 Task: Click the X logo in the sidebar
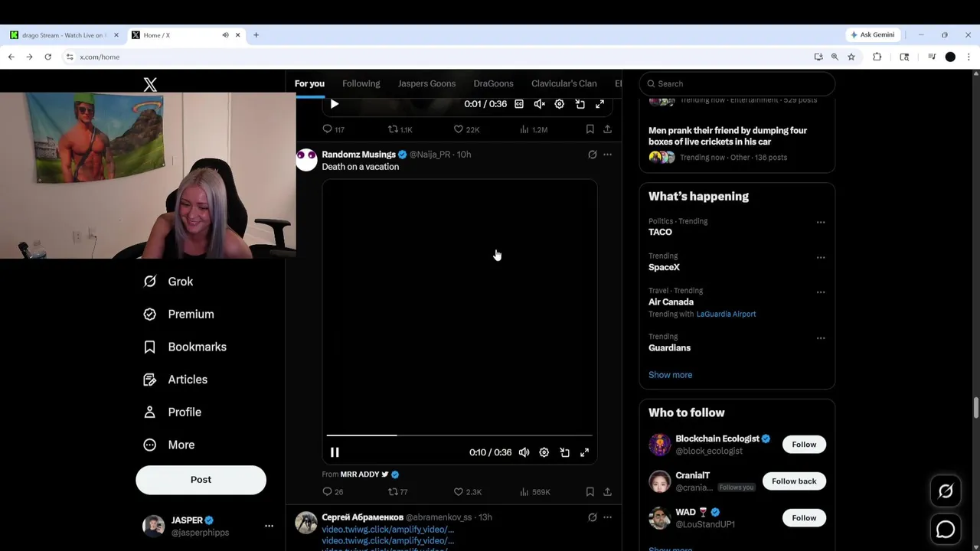pyautogui.click(x=150, y=84)
